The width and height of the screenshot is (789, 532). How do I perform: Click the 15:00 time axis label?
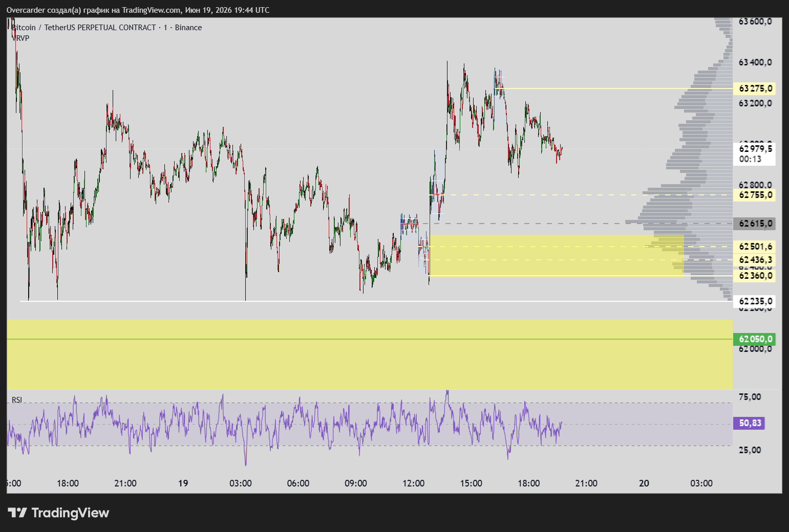(x=471, y=483)
